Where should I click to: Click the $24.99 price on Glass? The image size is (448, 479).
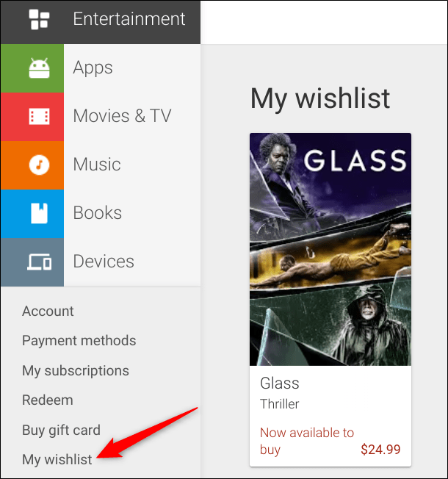click(380, 449)
